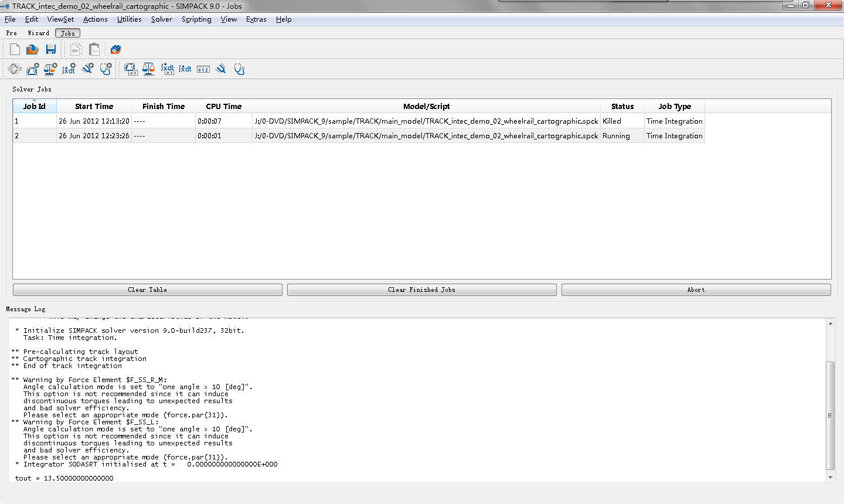Run online test call stethoscope with play badge
844x504 pixels.
(105, 69)
